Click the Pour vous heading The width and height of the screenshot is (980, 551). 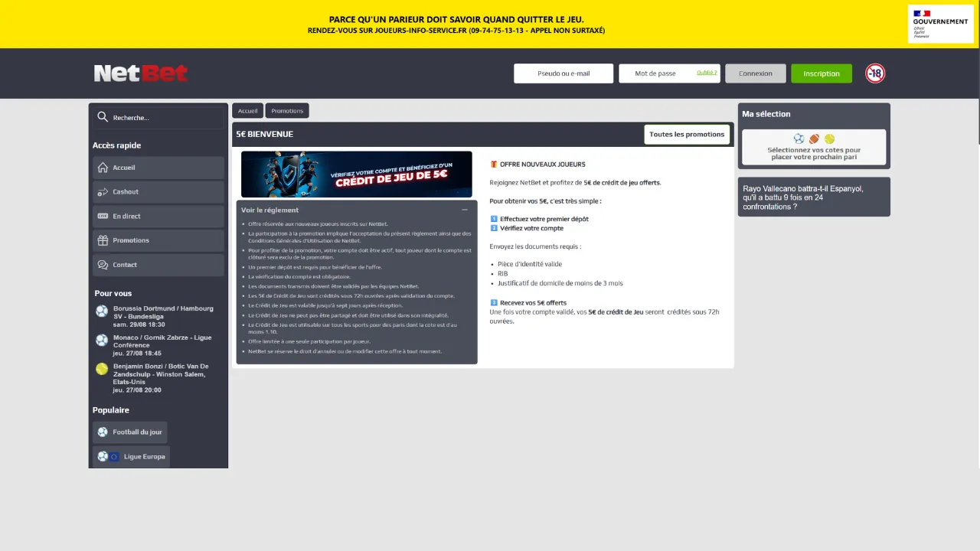(113, 293)
